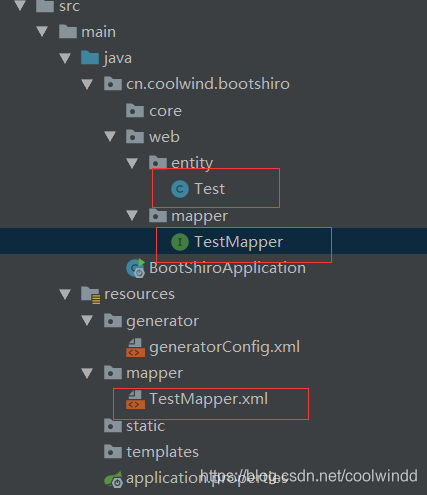Viewport: 427px width, 495px height.
Task: Select the entity package label
Action: (192, 163)
